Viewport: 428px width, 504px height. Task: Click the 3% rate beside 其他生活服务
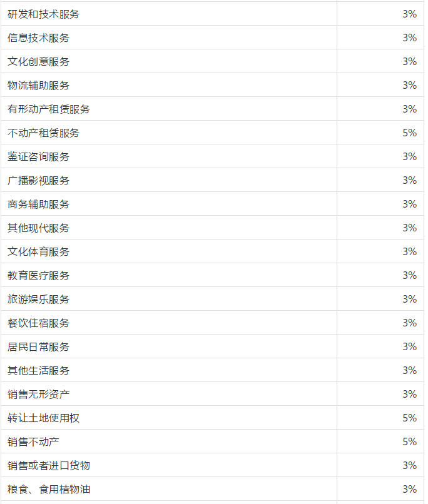tap(409, 370)
